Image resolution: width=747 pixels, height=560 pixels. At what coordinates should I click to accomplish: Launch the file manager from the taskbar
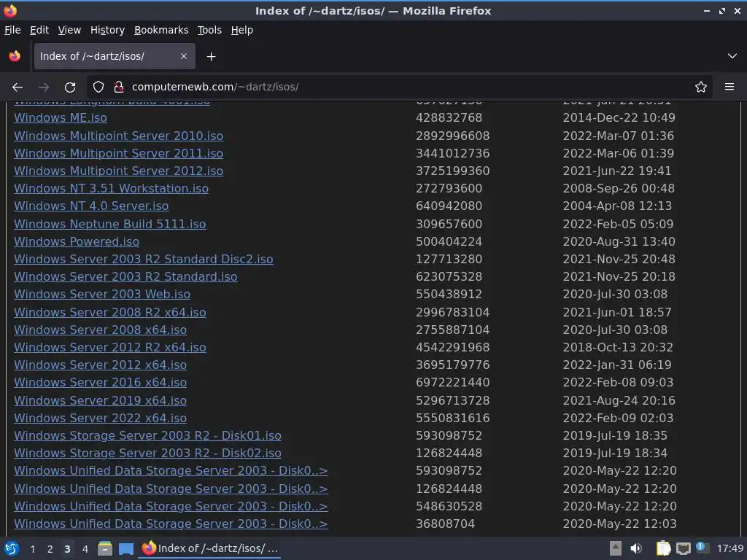105,548
